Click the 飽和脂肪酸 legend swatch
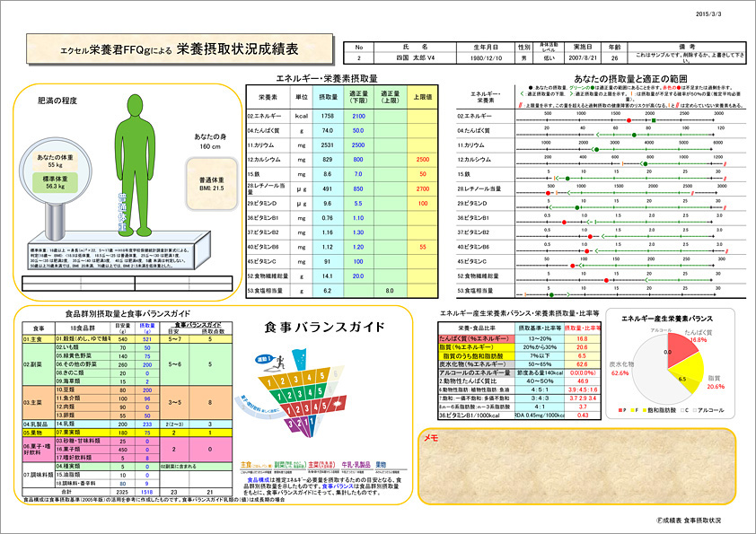 click(x=645, y=410)
